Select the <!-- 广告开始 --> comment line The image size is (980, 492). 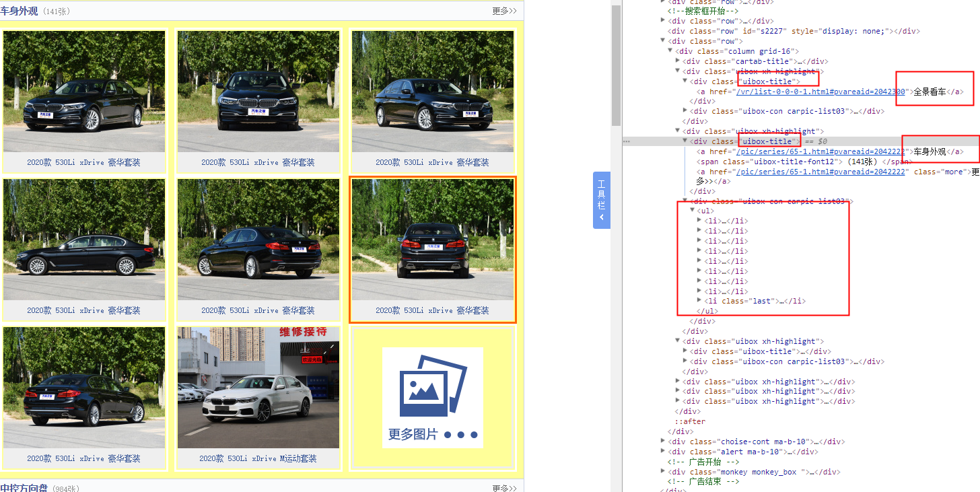tap(703, 462)
